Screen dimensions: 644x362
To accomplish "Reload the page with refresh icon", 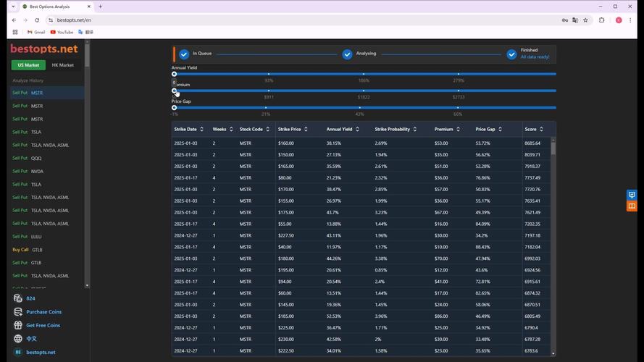I will 37,20.
